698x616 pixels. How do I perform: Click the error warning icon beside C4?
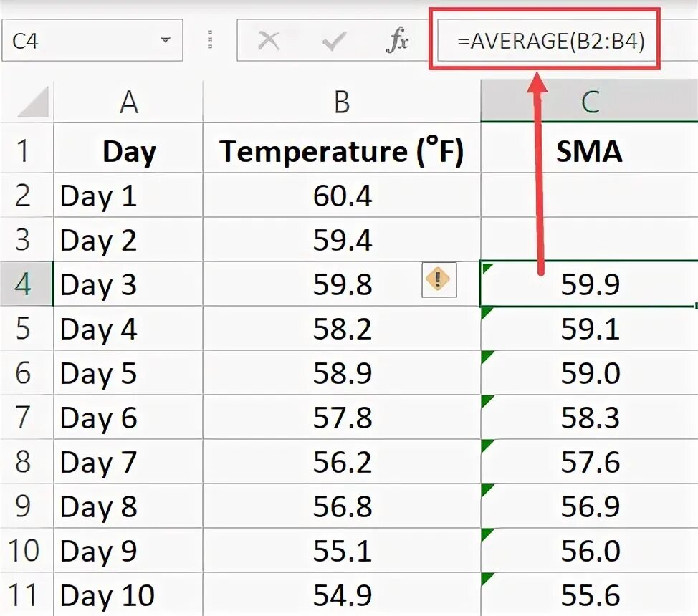(438, 279)
